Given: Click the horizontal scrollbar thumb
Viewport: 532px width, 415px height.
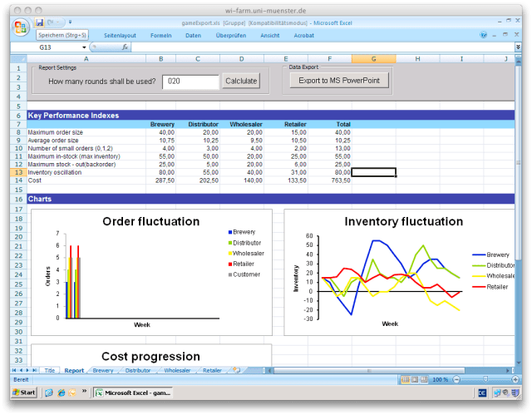Looking at the screenshot, I should click(369, 371).
